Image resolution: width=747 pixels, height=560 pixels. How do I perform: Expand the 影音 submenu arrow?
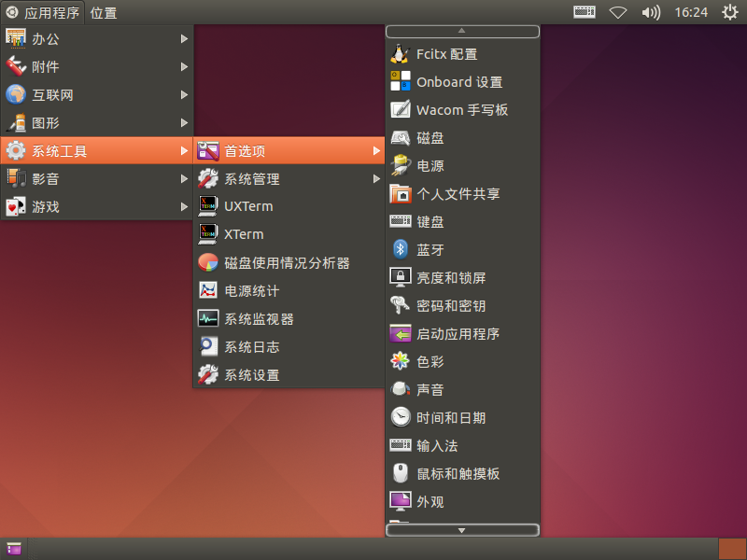pyautogui.click(x=184, y=179)
